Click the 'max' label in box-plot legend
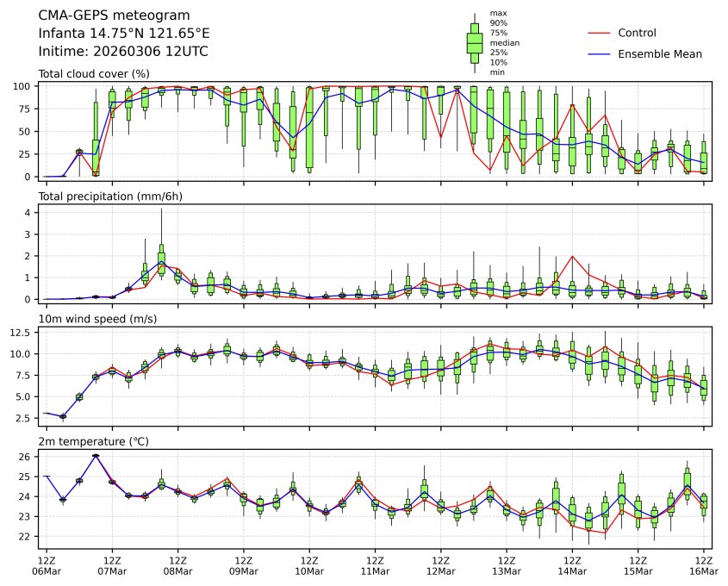Viewport: 728px width, 586px height. 497,13
